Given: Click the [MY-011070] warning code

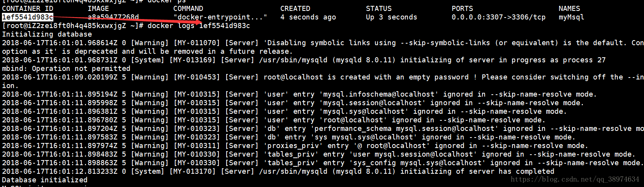Looking at the screenshot, I should pos(197,43).
